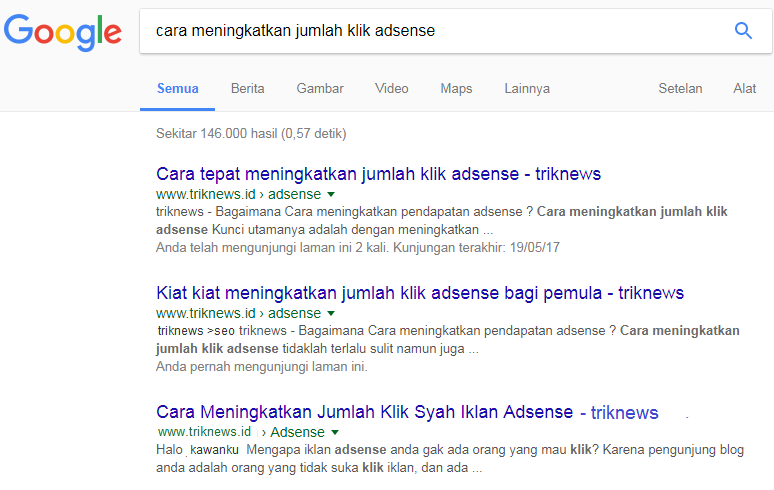The width and height of the screenshot is (774, 490).
Task: Open result 'Cara Meningkatkan Jumlah Klik Syah Iklan Adsense'
Action: 407,412
